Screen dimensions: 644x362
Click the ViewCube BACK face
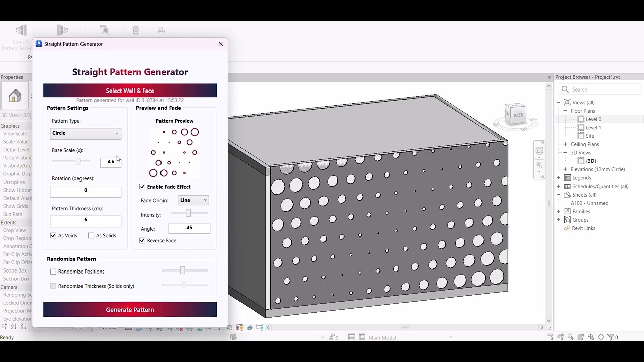pos(518,115)
